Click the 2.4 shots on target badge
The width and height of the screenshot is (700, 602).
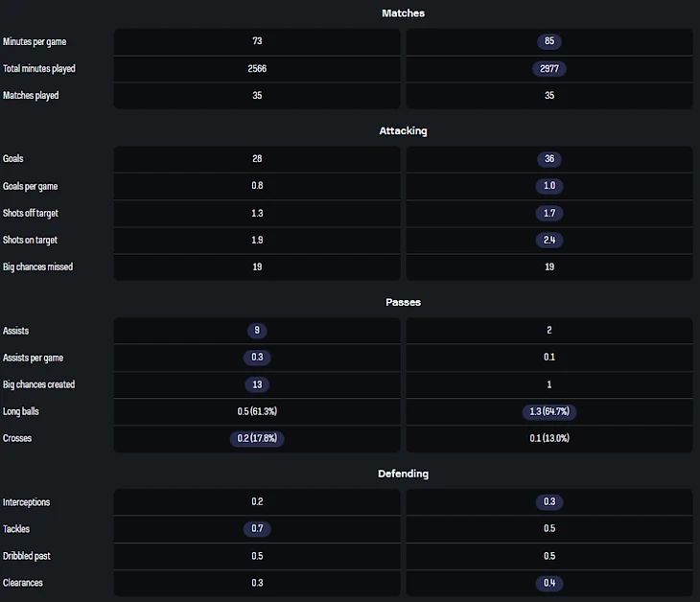[549, 240]
